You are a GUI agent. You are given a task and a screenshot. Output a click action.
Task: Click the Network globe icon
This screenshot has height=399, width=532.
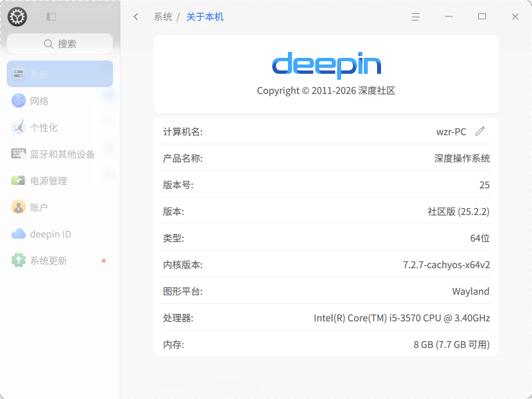tap(19, 101)
